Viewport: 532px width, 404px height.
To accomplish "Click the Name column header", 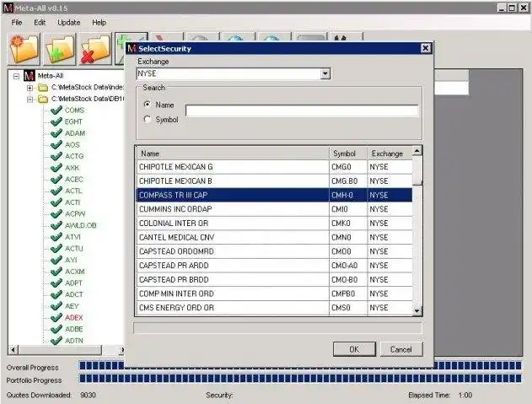I will click(233, 154).
